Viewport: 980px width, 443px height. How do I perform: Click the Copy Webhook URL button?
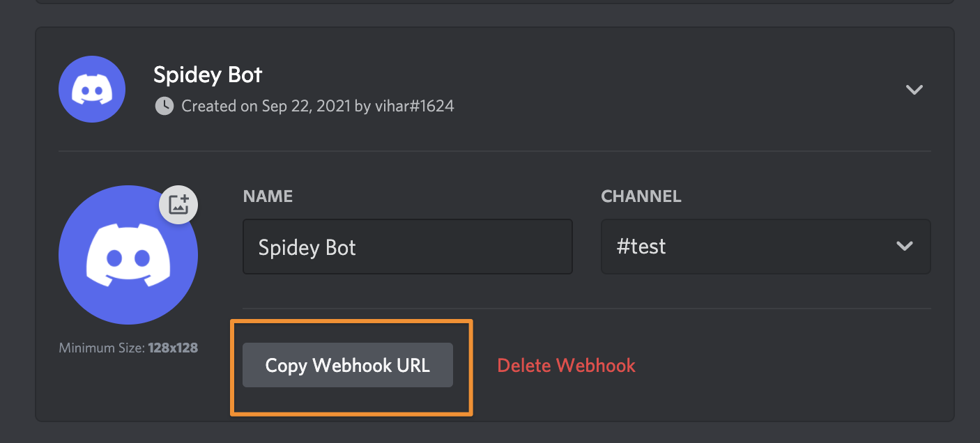coord(348,365)
